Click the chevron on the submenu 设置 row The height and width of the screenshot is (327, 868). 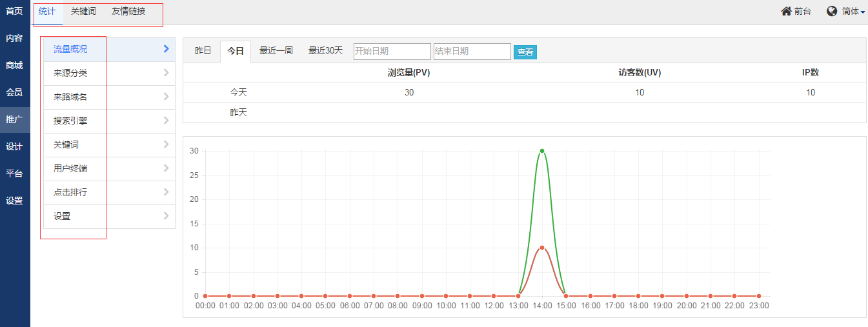click(x=166, y=215)
